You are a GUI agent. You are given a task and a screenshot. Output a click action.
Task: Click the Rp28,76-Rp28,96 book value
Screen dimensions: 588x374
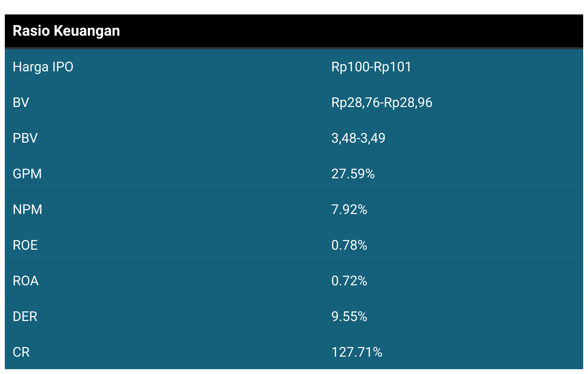coord(382,103)
